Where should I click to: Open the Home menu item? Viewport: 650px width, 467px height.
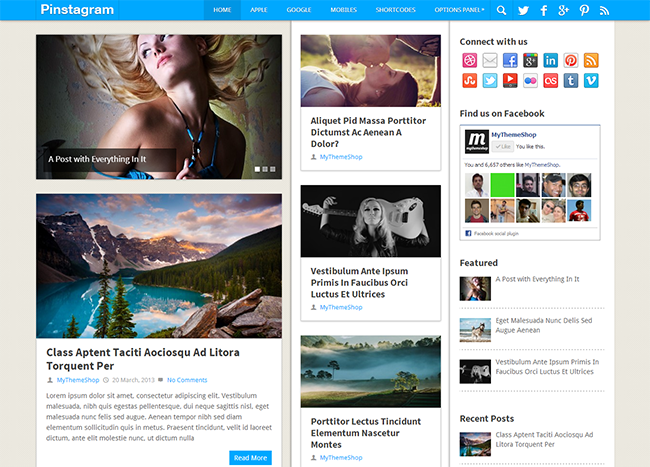[x=222, y=10]
